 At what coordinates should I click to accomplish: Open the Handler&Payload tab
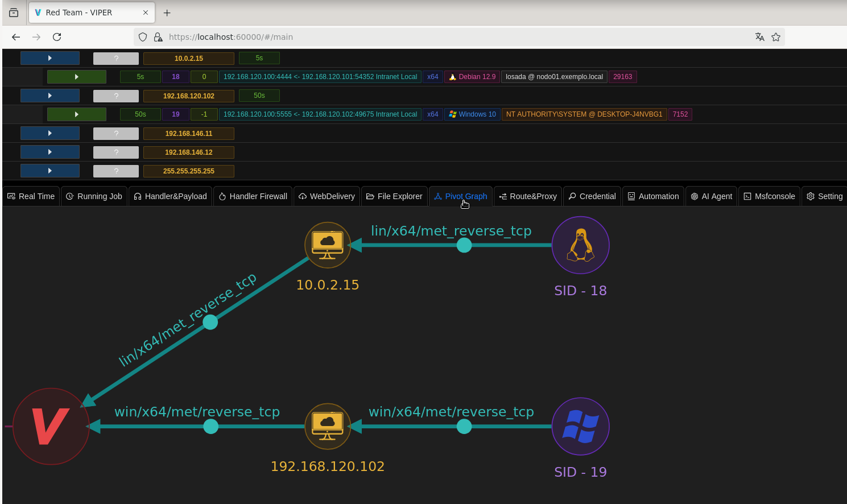[x=170, y=196]
